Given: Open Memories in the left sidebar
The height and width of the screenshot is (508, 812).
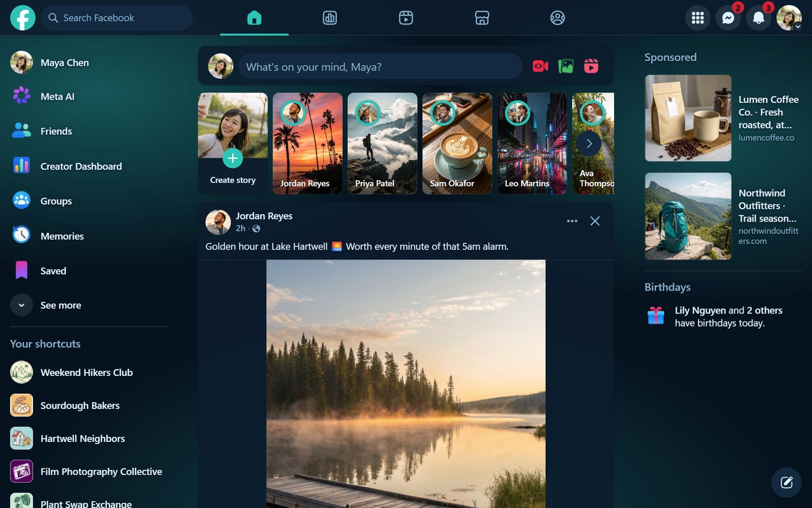Looking at the screenshot, I should 89,236.
